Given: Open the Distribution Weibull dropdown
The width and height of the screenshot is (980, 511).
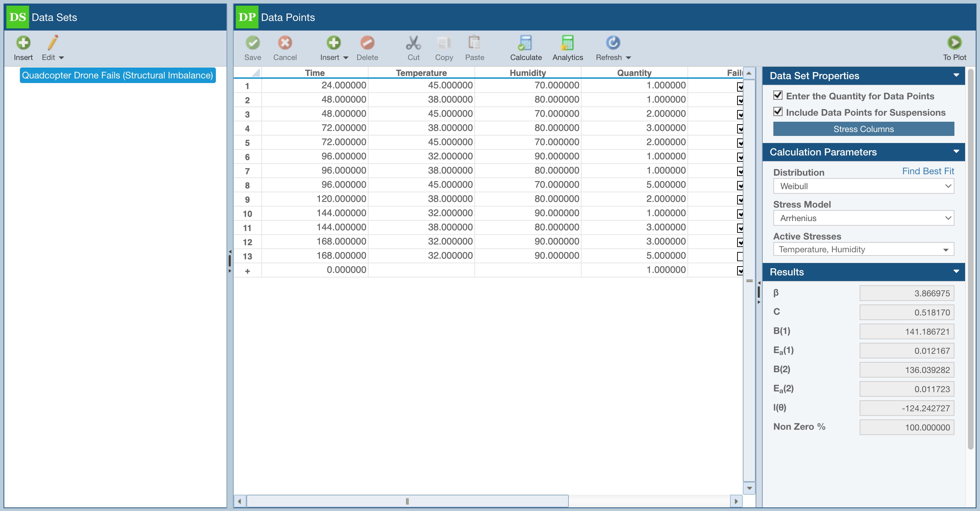Looking at the screenshot, I should [x=863, y=186].
